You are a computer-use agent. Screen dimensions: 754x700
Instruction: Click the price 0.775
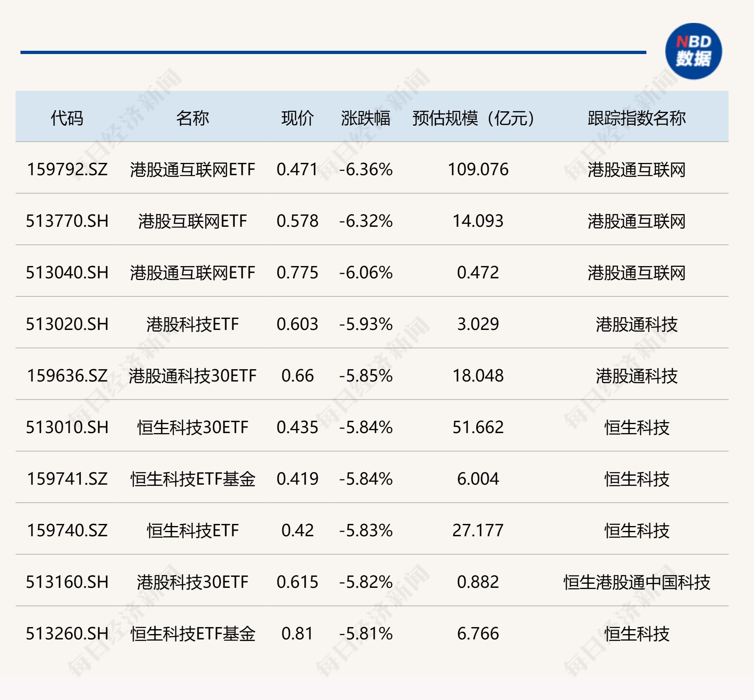pyautogui.click(x=297, y=273)
